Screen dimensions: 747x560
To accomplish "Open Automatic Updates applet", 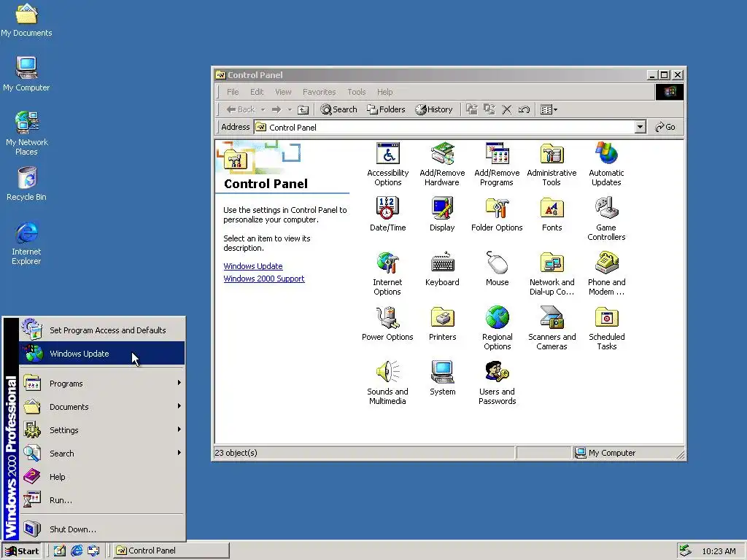I will point(606,164).
